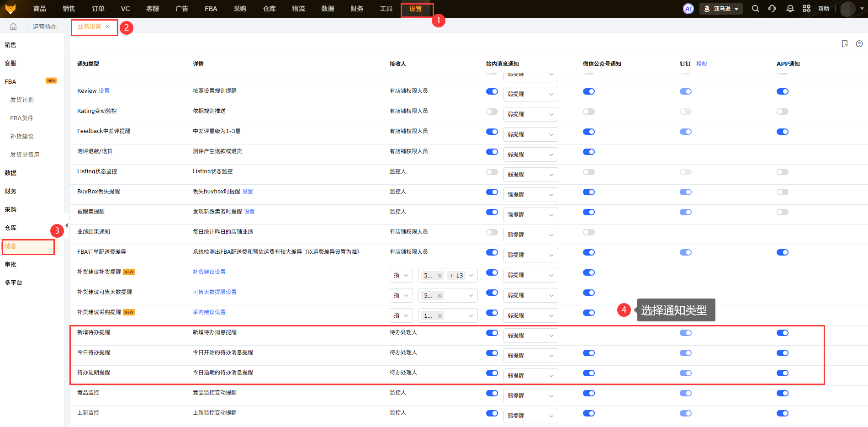Close the 业务设置 tab
Screen dimensions: 868x427
click(107, 27)
